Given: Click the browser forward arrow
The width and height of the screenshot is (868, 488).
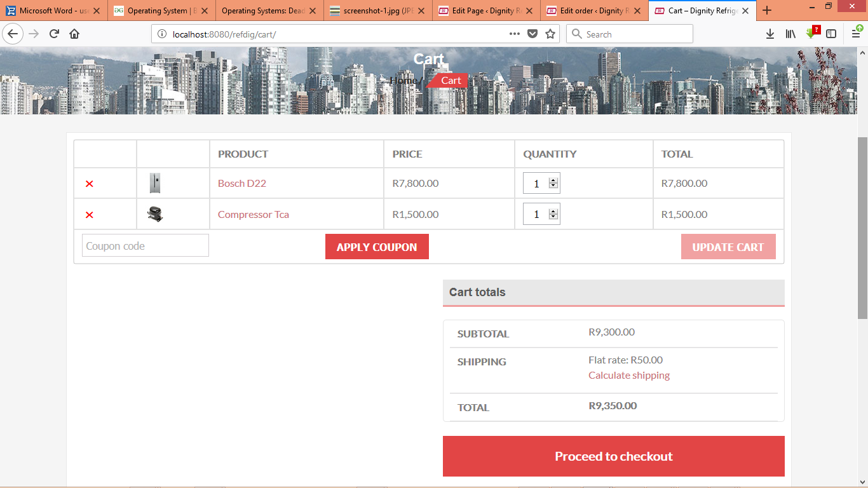Looking at the screenshot, I should point(34,34).
